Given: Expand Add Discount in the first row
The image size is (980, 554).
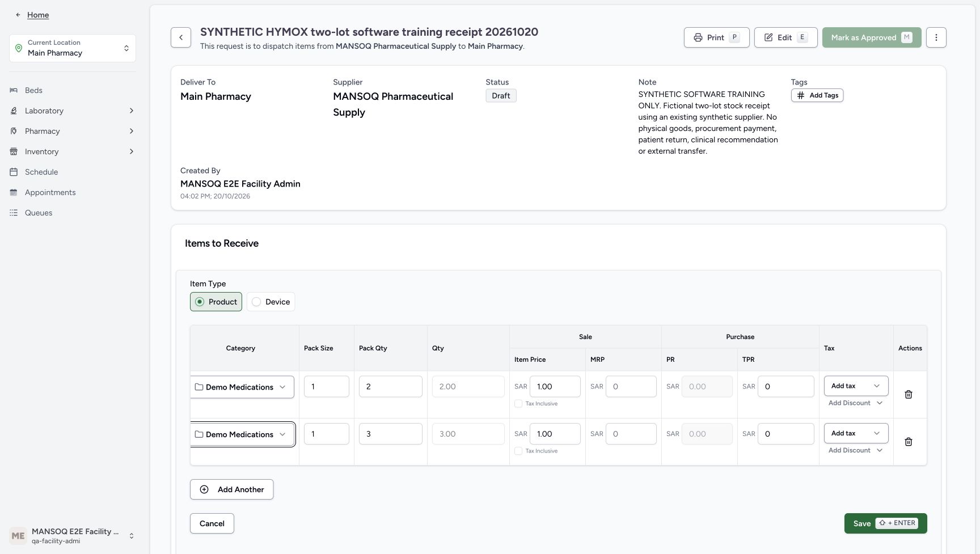Looking at the screenshot, I should pyautogui.click(x=856, y=403).
